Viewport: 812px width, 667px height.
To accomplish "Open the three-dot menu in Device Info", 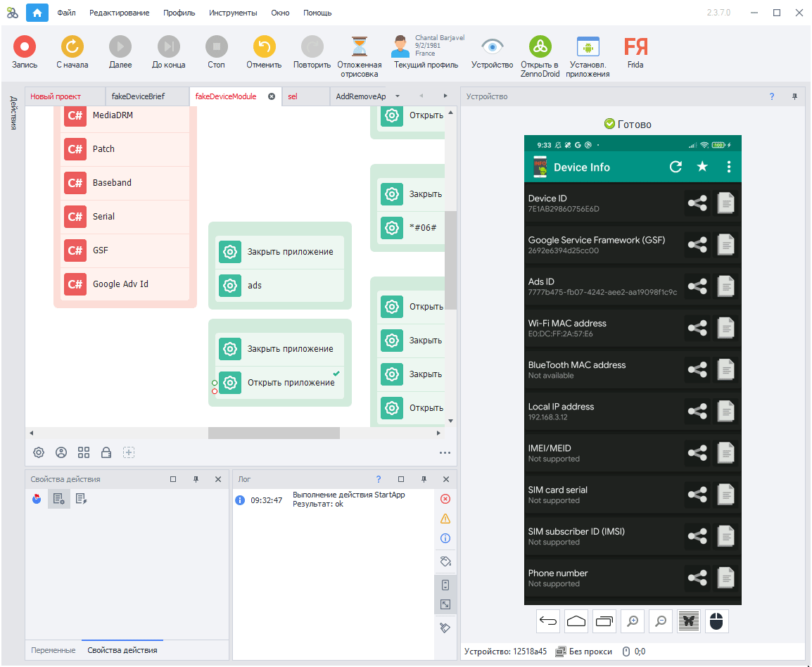I will [x=729, y=167].
